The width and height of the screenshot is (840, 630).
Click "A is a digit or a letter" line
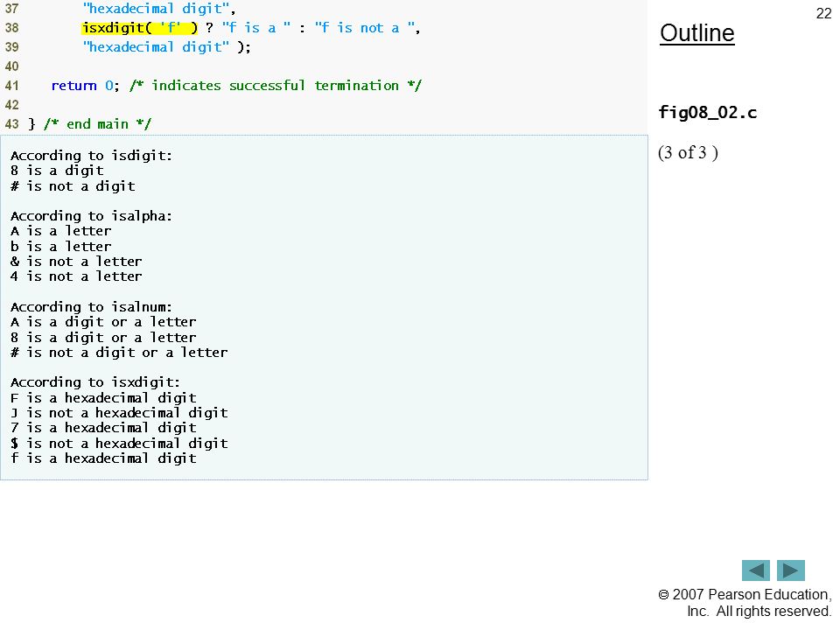[x=103, y=322]
